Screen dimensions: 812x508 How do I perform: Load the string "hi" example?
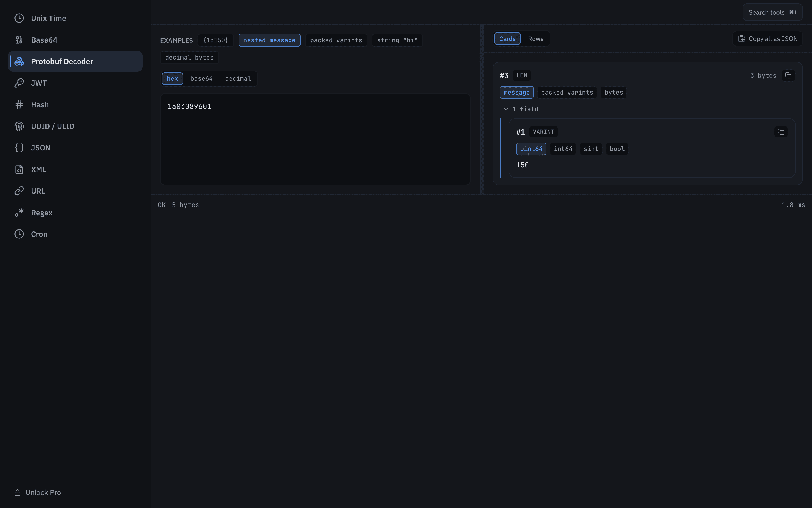pos(397,40)
